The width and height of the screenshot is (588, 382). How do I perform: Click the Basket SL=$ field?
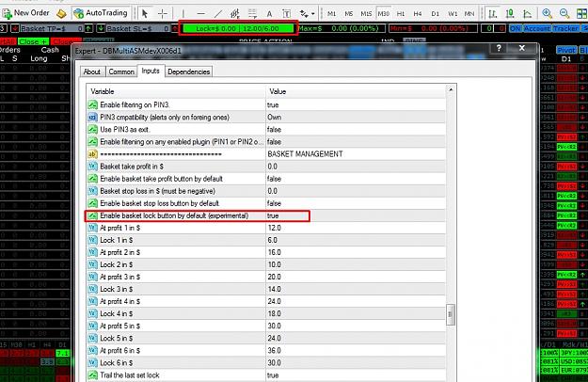pyautogui.click(x=137, y=28)
